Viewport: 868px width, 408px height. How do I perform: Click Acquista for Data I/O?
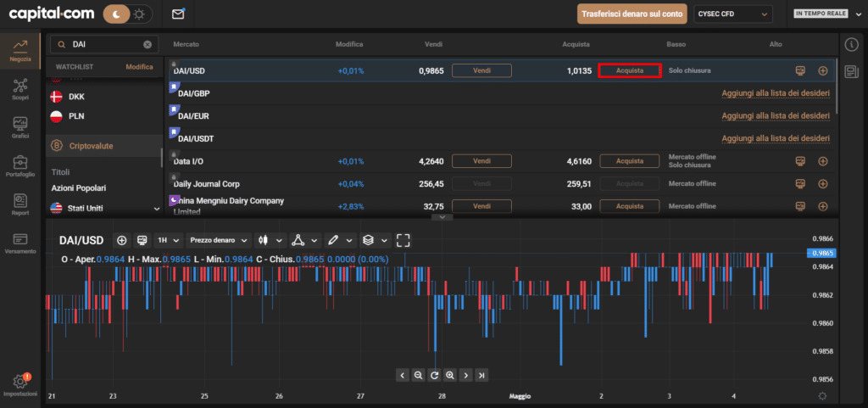pyautogui.click(x=630, y=161)
